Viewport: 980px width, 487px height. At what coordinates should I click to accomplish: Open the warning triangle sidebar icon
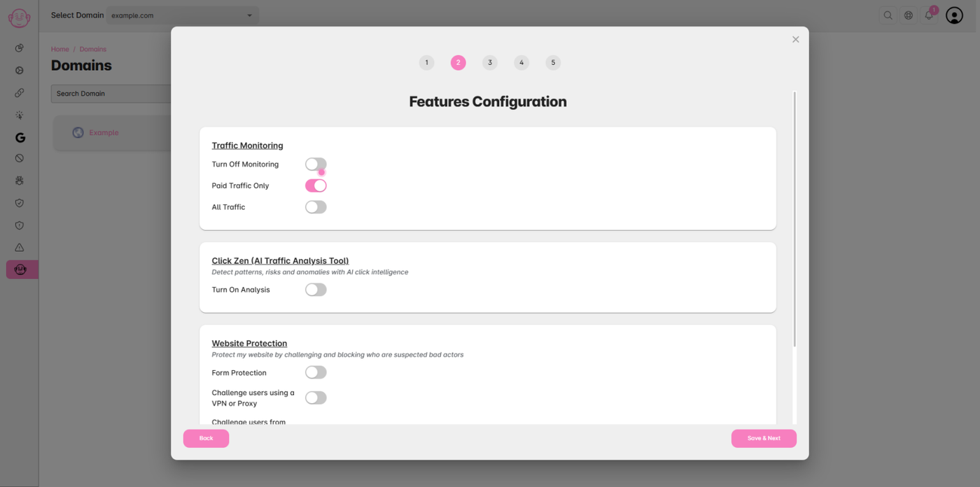[x=20, y=248]
